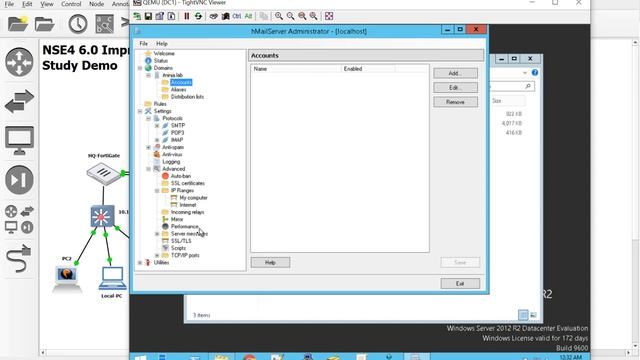
Task: Click TightVNC zoom 100% magnifier
Action: click(302, 16)
